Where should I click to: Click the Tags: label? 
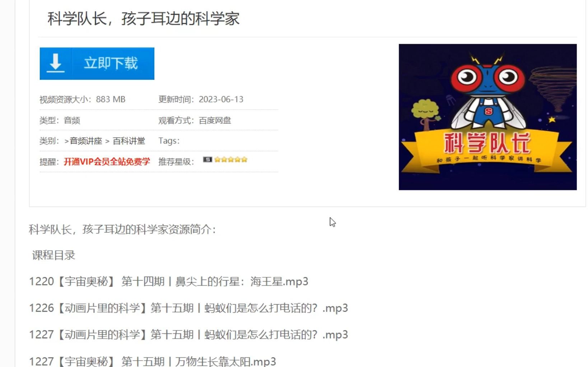pyautogui.click(x=169, y=141)
